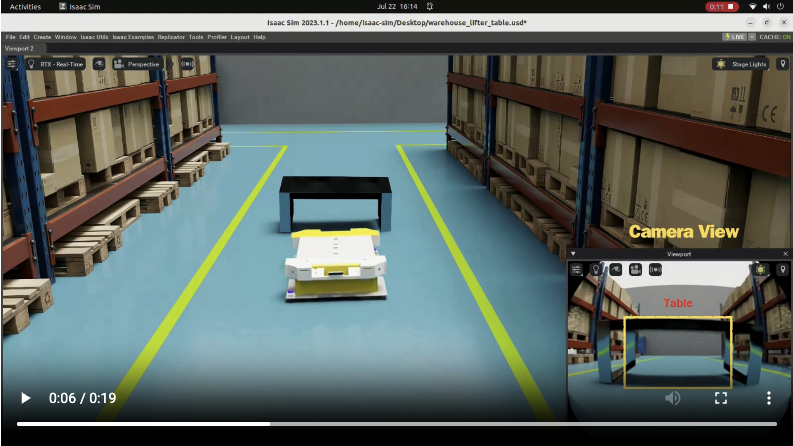This screenshot has height=446, width=793.
Task: Click the notification bell icon in top bar
Action: point(429,7)
